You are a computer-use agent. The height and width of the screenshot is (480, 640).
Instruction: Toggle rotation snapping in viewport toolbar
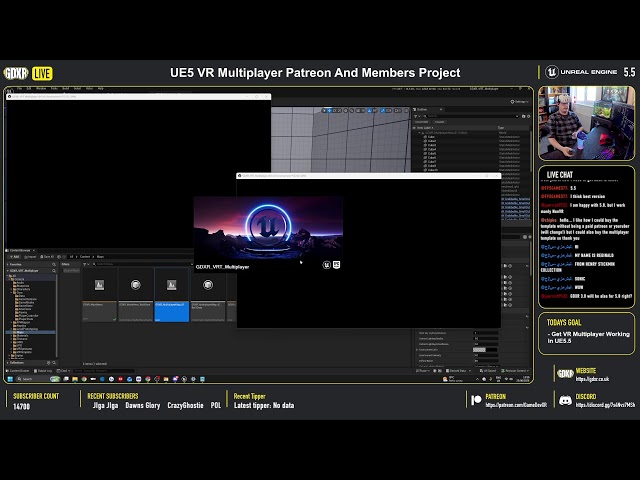(370, 110)
